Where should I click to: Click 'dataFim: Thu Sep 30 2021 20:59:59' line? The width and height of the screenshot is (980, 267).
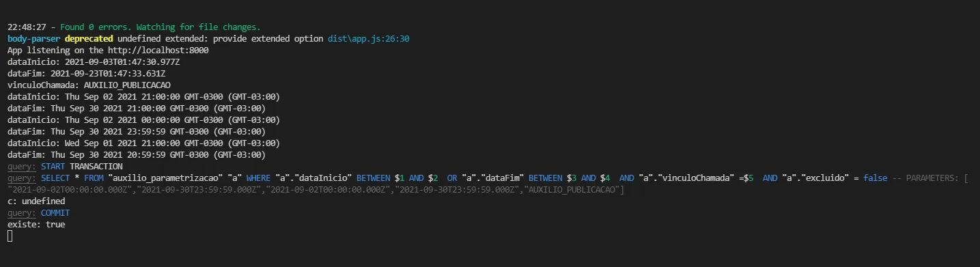137,155
